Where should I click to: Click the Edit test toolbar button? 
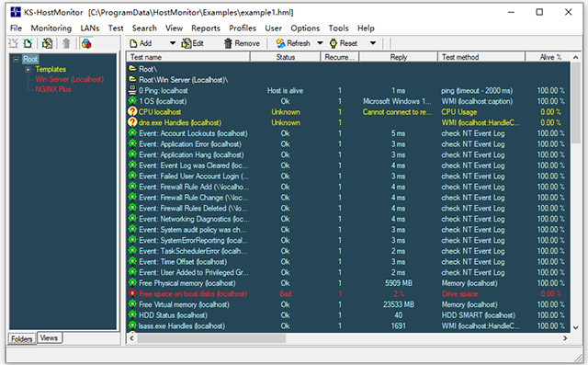pos(192,43)
